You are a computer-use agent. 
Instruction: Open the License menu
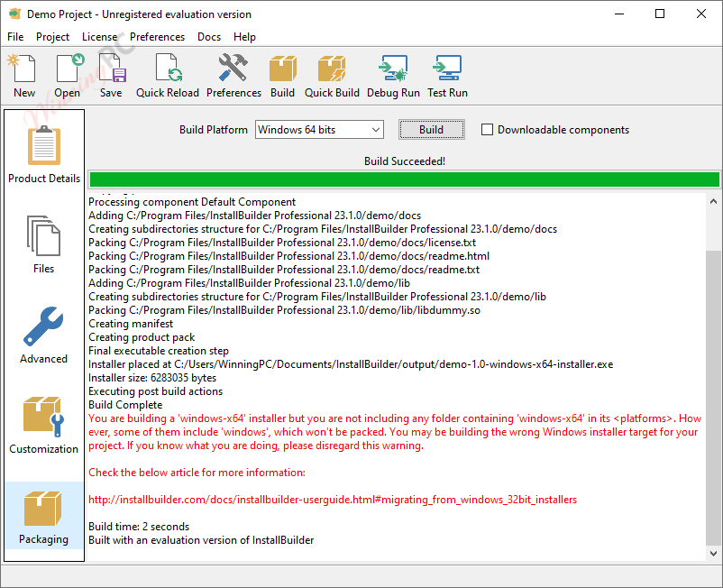[99, 37]
